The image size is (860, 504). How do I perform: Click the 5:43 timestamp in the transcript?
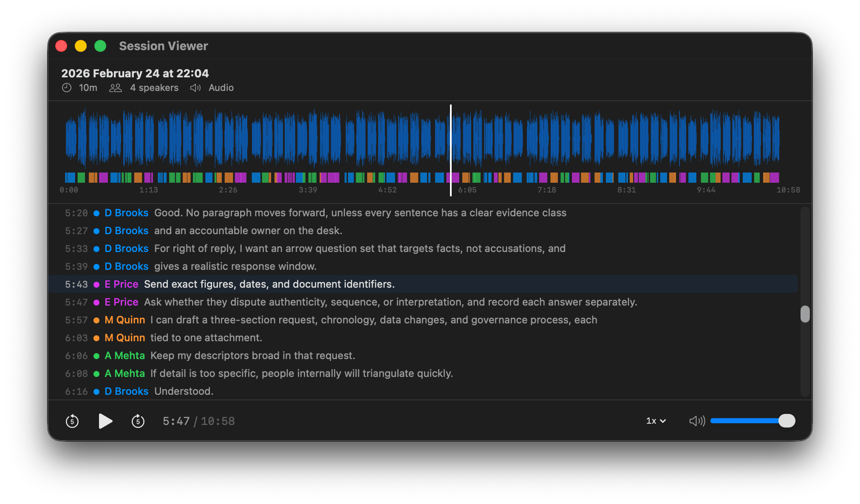coord(76,284)
